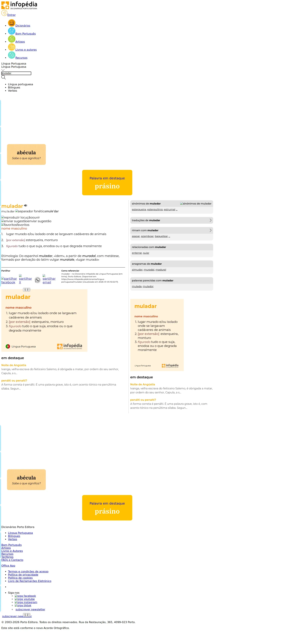Open the Política de cookies link
The width and height of the screenshot is (302, 644).
click(20, 578)
